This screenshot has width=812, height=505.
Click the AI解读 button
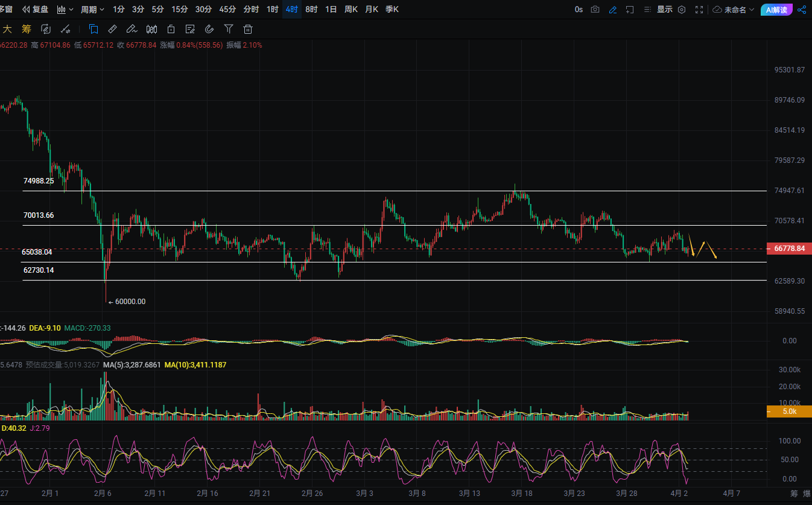pyautogui.click(x=776, y=10)
